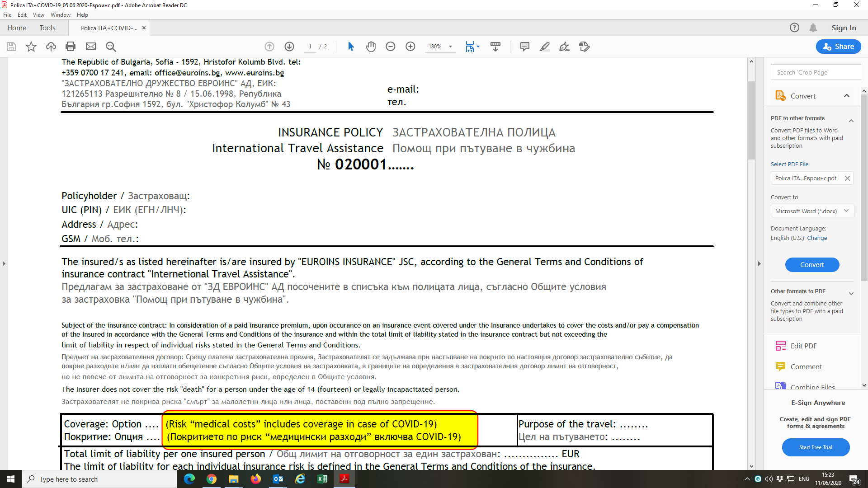Viewport: 868px width, 488px height.
Task: Switch to the Home tab
Action: pyautogui.click(x=17, y=28)
